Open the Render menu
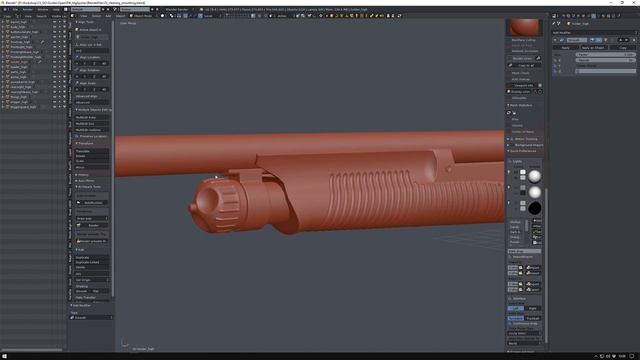Image resolution: width=640 pixels, height=360 pixels. pos(27,9)
